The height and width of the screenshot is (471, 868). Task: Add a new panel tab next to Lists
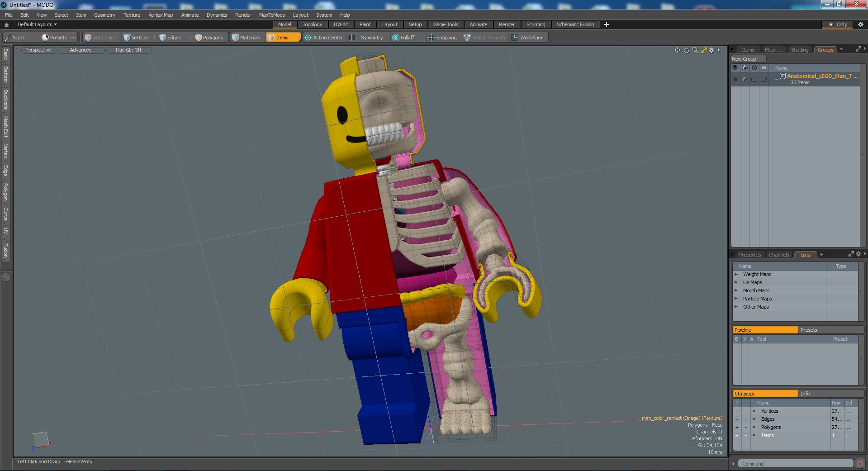[x=821, y=255]
